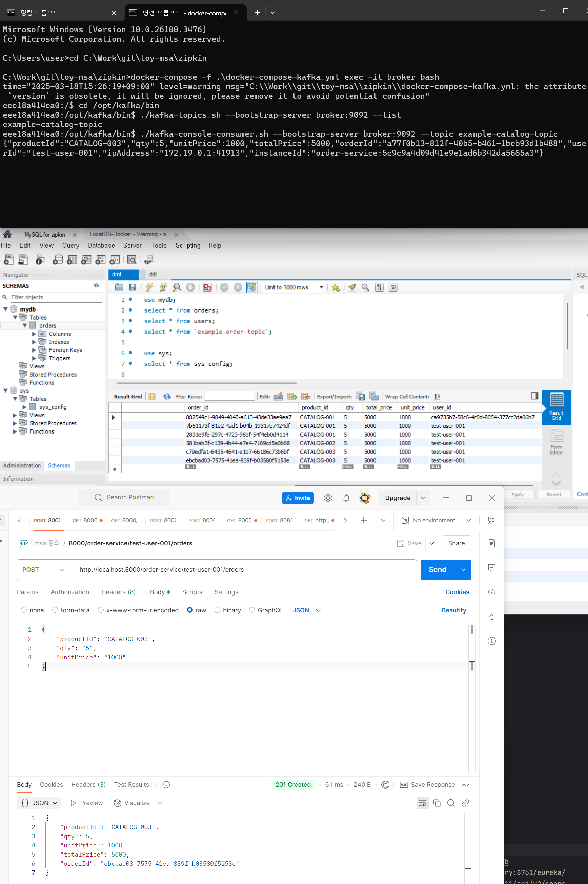Select the 'form-data' body type option
The width and height of the screenshot is (588, 884).
55,610
